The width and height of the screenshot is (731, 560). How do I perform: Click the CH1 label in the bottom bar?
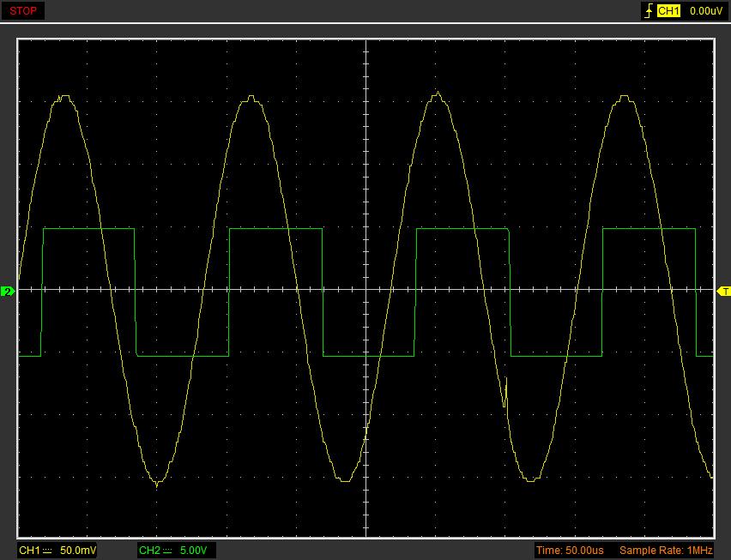coord(29,550)
